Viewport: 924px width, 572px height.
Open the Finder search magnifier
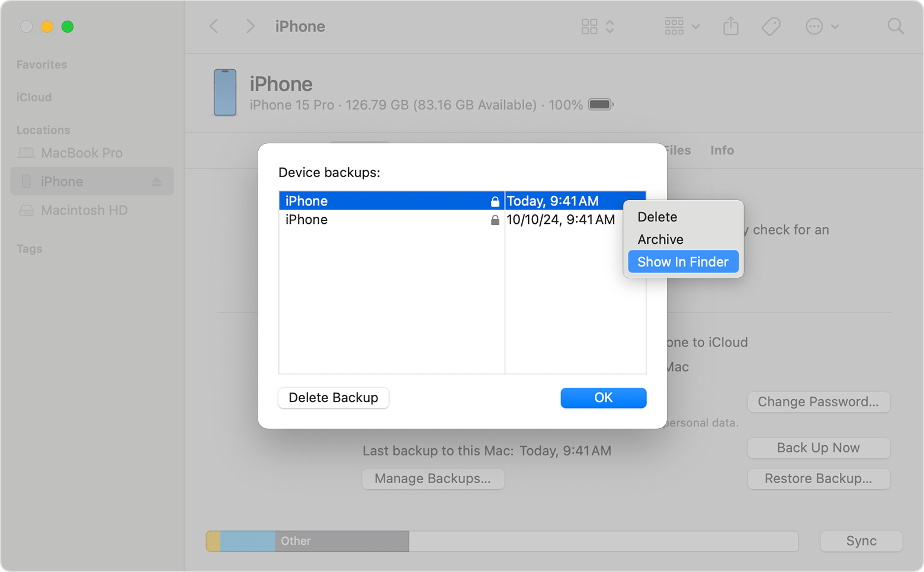click(896, 26)
